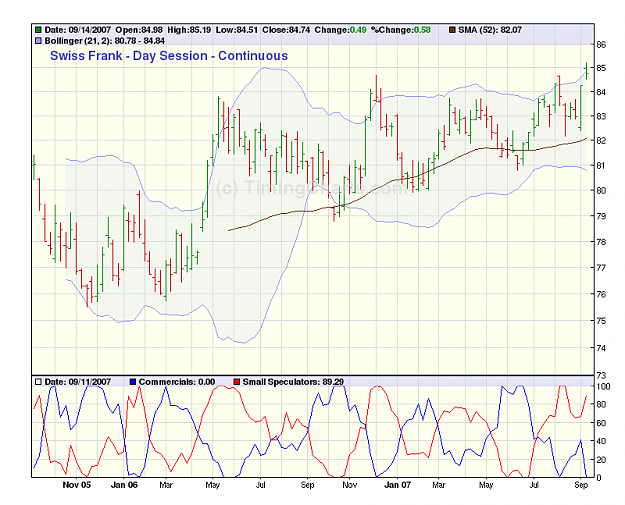Viewport: 625px width, 505px height.
Task: Click the Open:84.98 value
Action: (x=139, y=30)
